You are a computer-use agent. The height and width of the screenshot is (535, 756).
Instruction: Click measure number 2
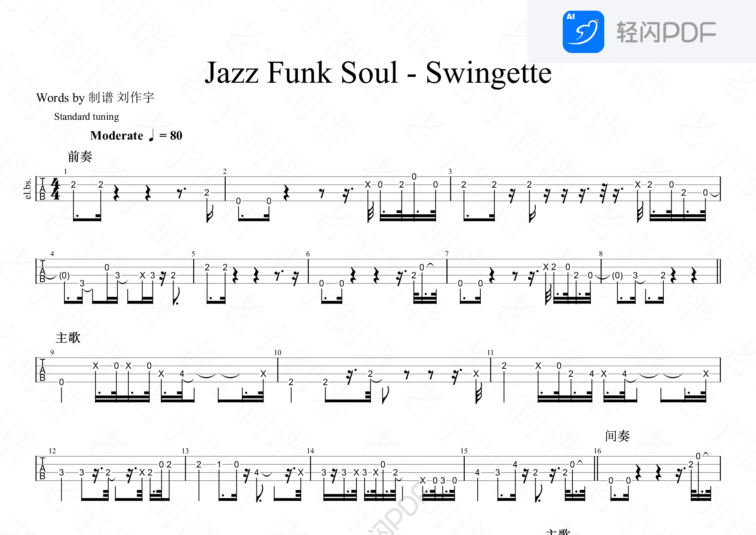coord(225,172)
